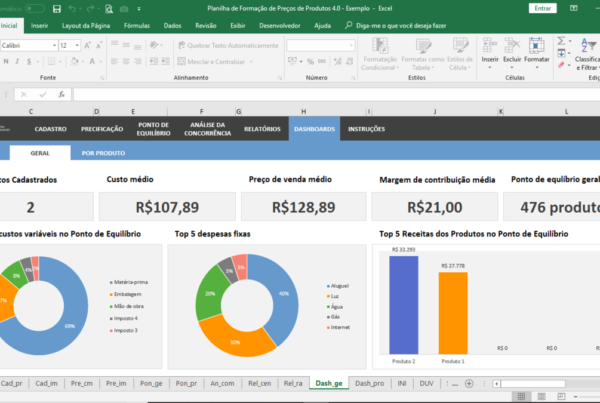
Task: Toggle underline formatting (S)
Action: (x=29, y=61)
